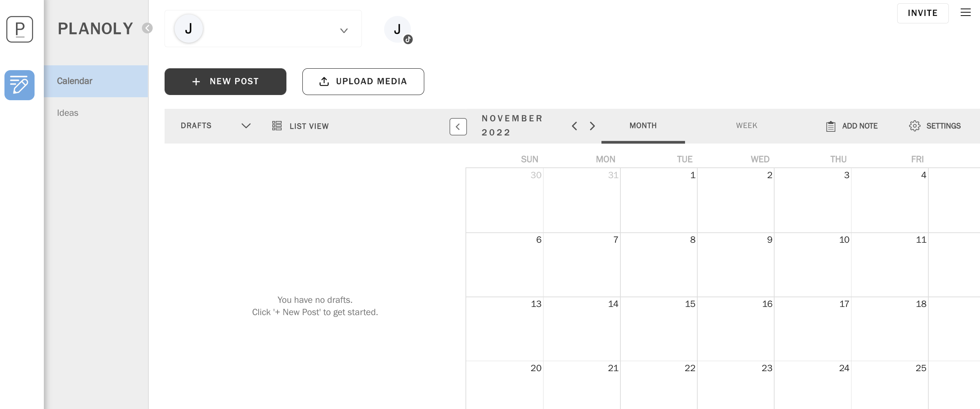Open the blue post planner sidebar icon
Viewport: 980px width, 409px height.
(x=19, y=85)
